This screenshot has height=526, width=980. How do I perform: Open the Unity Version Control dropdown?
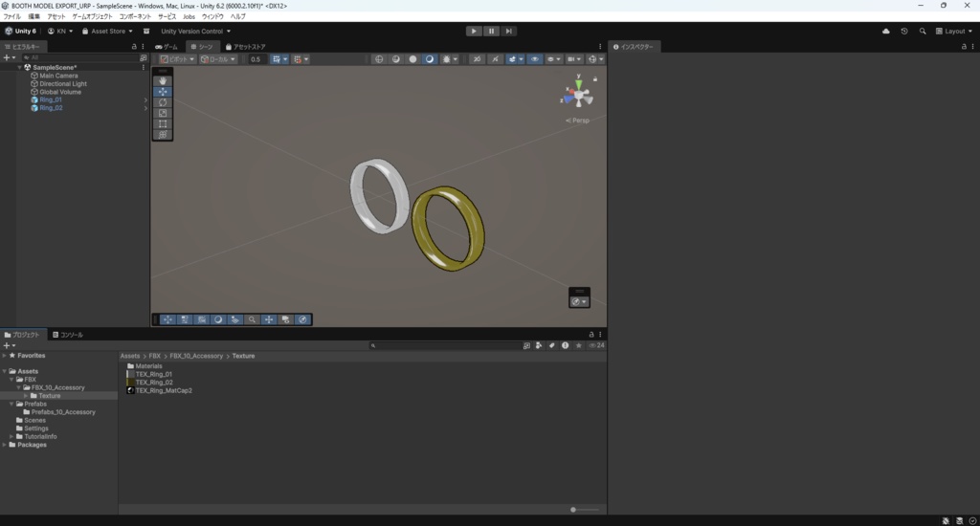coord(195,32)
